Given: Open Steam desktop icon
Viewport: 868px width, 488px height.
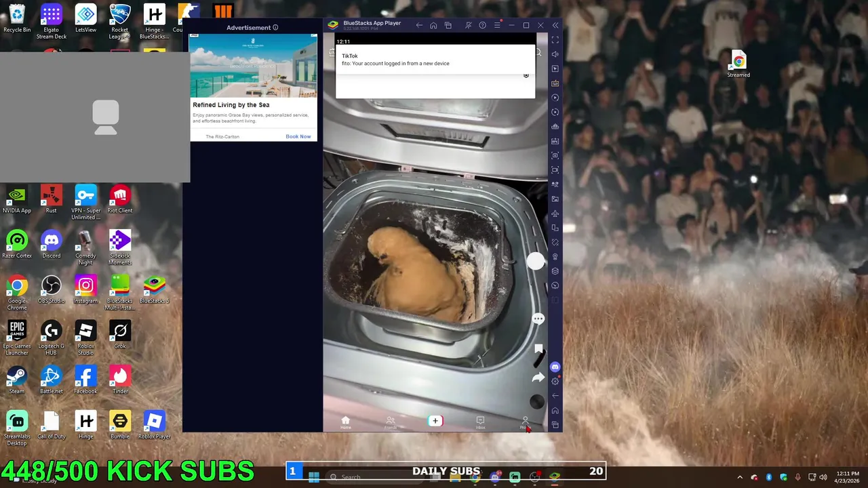Looking at the screenshot, I should (17, 380).
